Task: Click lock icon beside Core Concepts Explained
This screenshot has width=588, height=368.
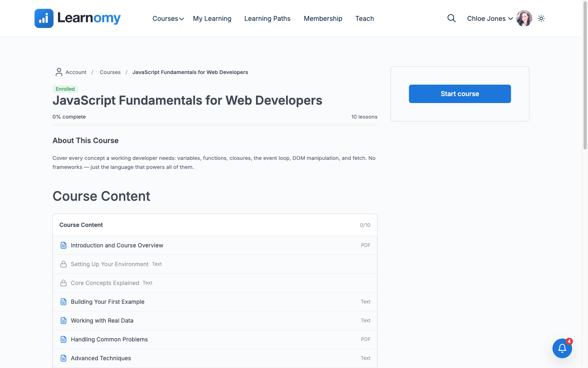Action: pos(63,283)
